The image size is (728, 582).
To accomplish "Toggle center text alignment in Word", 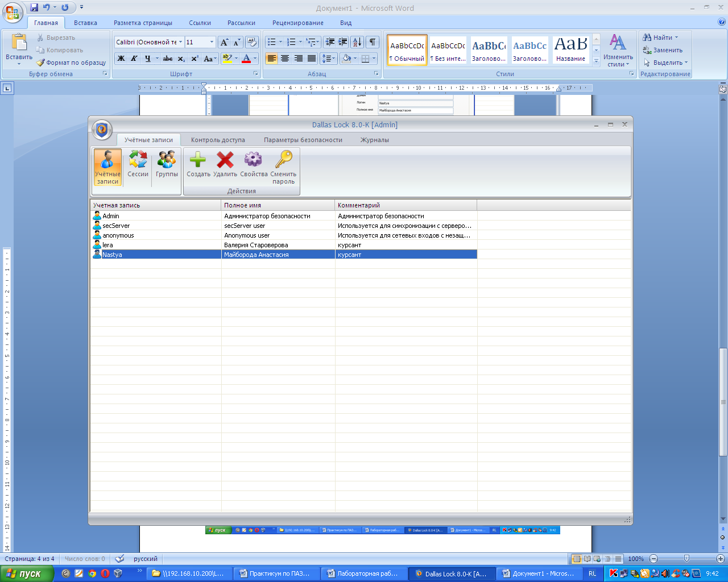I will (285, 59).
